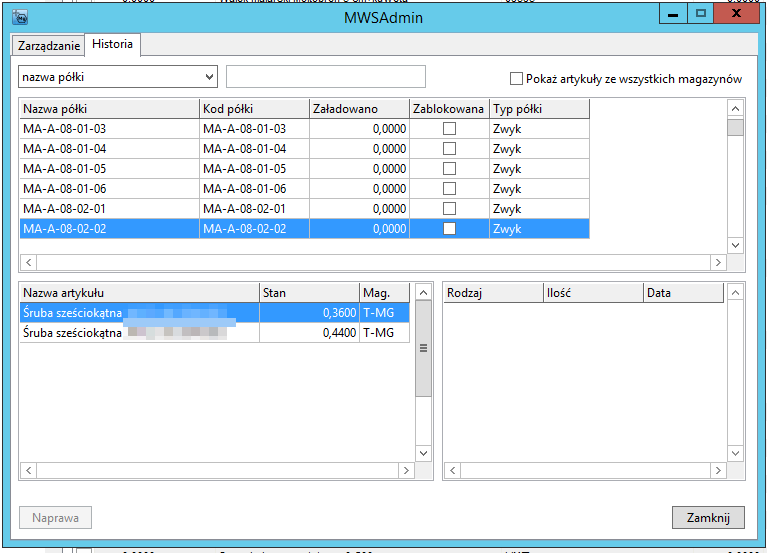The height and width of the screenshot is (553, 767).
Task: Open the 'nazwa półki' filter dropdown
Action: 118,77
